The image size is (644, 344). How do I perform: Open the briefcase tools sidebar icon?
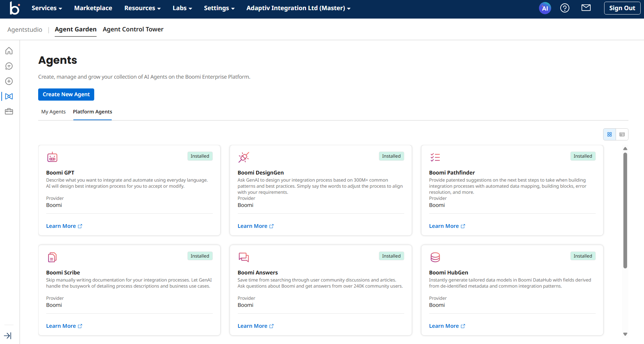[9, 111]
